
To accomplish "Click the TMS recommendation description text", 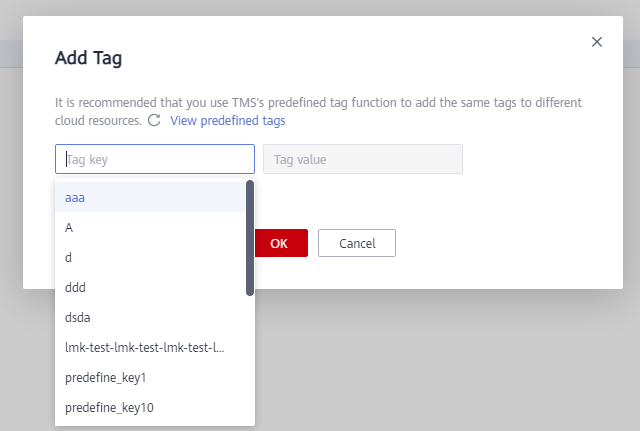I will pos(318,111).
